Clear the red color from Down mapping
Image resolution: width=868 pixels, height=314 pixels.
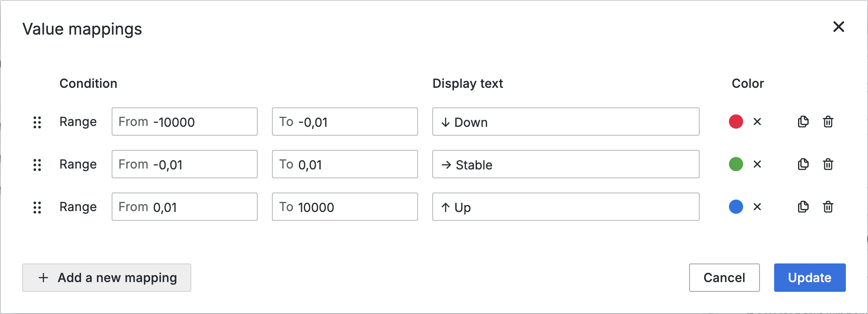[757, 122]
